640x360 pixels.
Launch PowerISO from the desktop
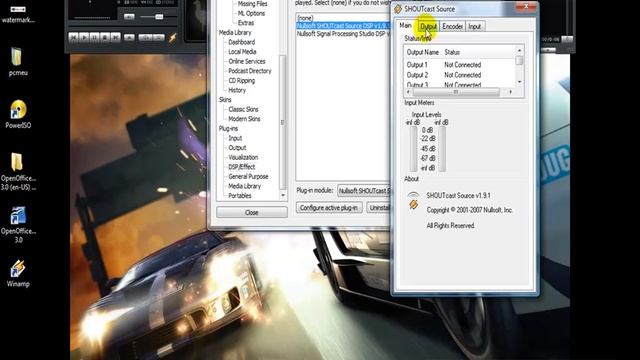coord(18,114)
